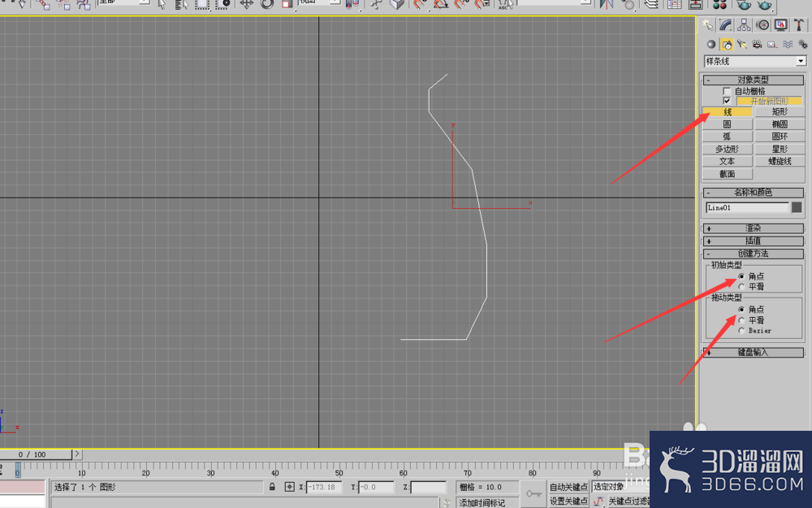This screenshot has width=812, height=508.
Task: Switch to the Modify panel tab
Action: pyautogui.click(x=725, y=25)
